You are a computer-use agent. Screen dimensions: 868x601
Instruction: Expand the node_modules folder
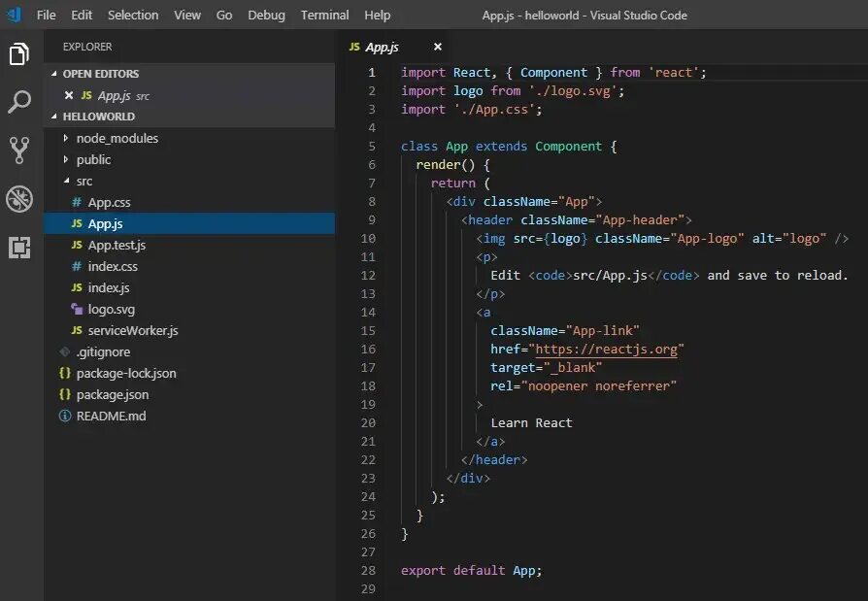[65, 138]
